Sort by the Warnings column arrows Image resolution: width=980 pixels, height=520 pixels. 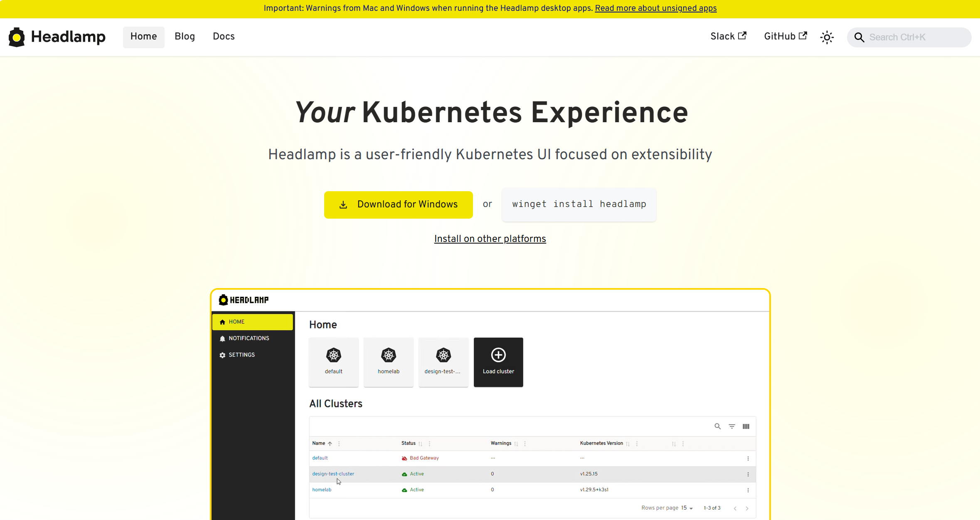pos(516,444)
